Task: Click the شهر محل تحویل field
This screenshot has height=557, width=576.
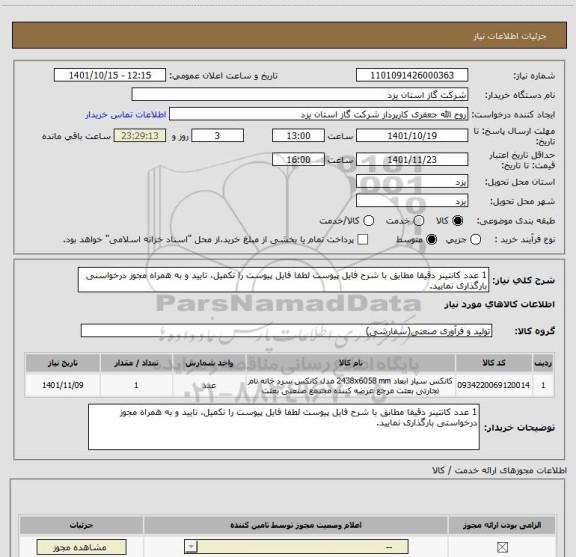Action: [x=412, y=201]
